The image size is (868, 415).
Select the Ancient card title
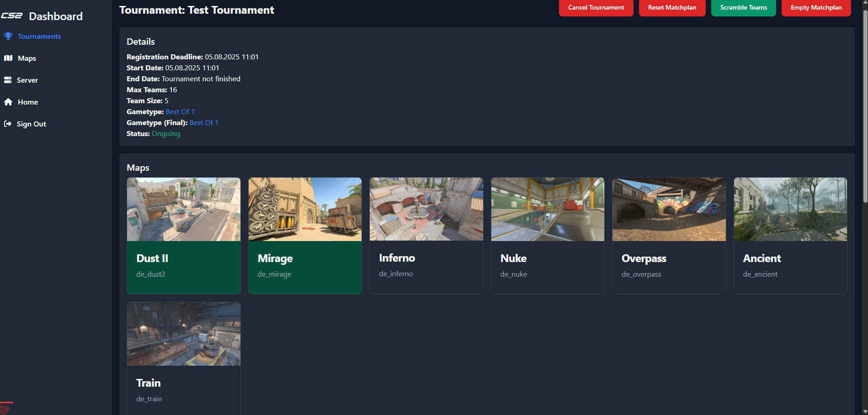tap(762, 258)
